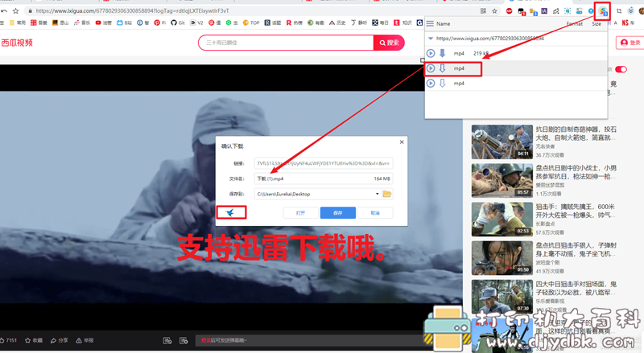The image size is (644, 353).
Task: Open the 05:50 video thumbnail
Action: [x=502, y=258]
